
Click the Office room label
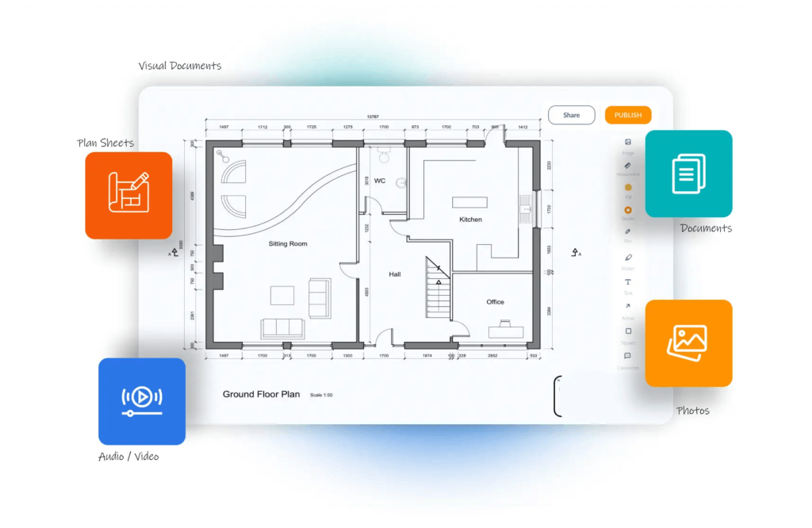495,302
